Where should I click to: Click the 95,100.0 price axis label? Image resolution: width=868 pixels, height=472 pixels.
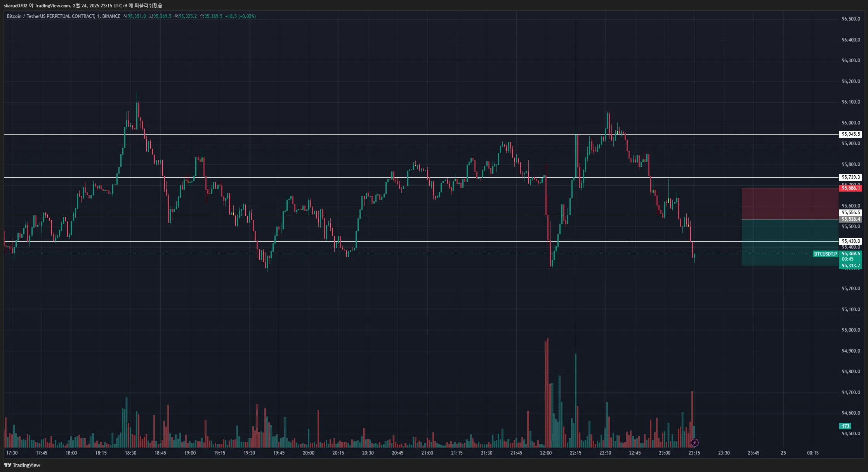coord(851,309)
